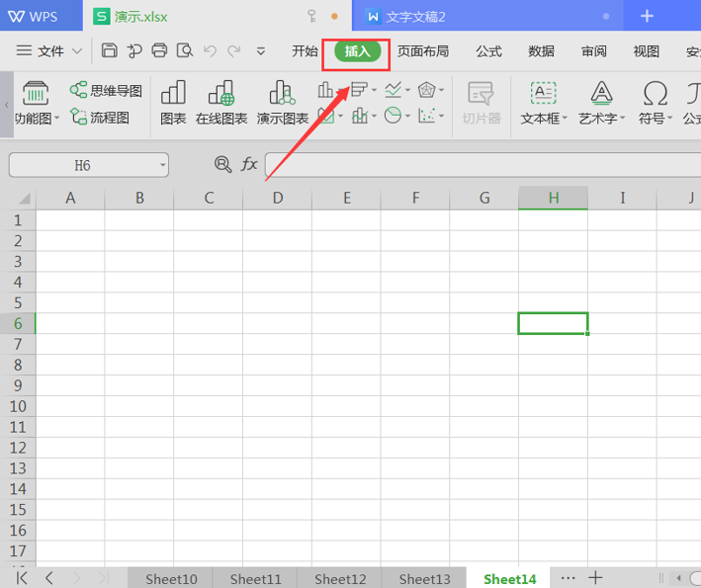Image resolution: width=701 pixels, height=588 pixels.
Task: Add a new sheet with plus button
Action: click(595, 578)
